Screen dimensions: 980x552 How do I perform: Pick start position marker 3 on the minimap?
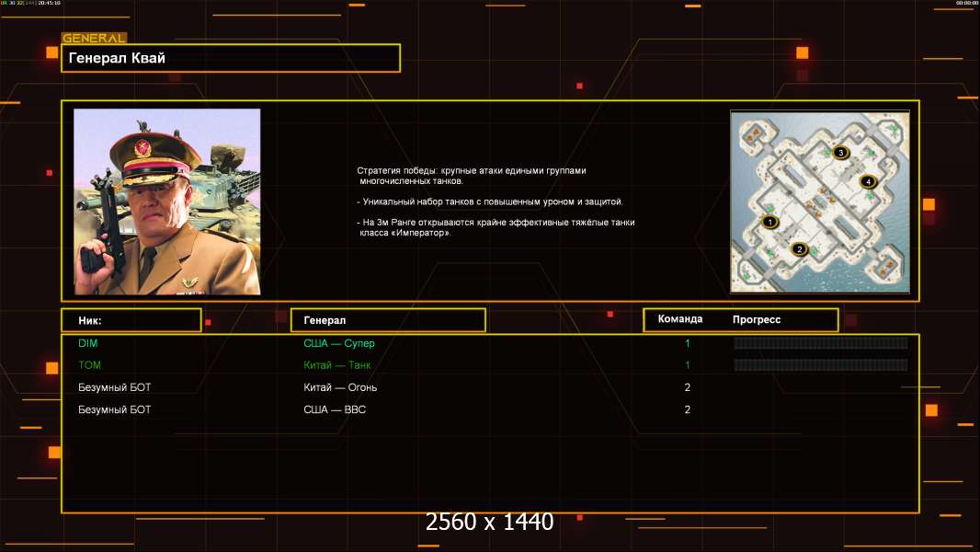pos(839,153)
